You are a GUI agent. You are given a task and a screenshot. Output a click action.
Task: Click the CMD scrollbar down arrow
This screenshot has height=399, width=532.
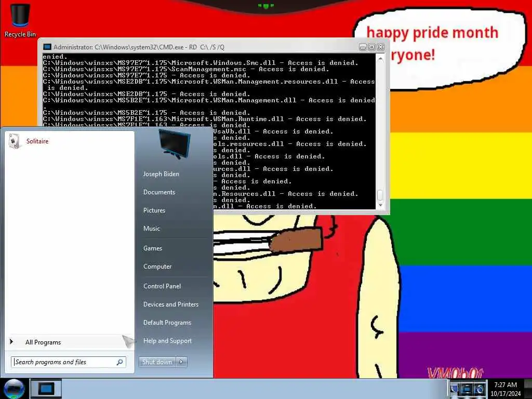380,205
